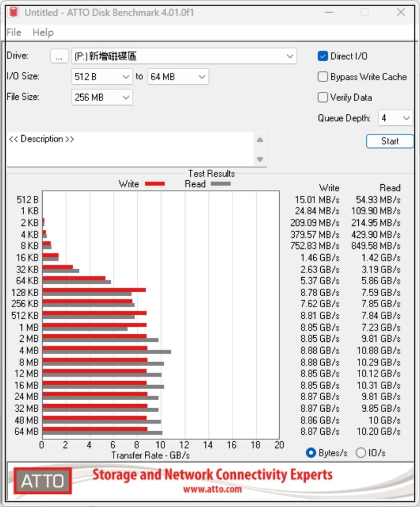Viewport: 420px width, 507px height.
Task: Click the red Write legend swatch
Action: pyautogui.click(x=155, y=184)
